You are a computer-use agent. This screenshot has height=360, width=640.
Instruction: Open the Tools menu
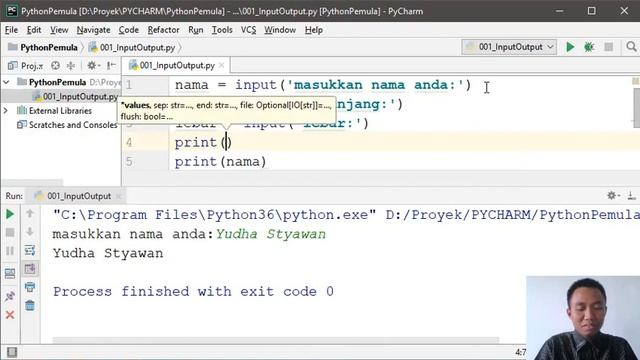click(222, 30)
